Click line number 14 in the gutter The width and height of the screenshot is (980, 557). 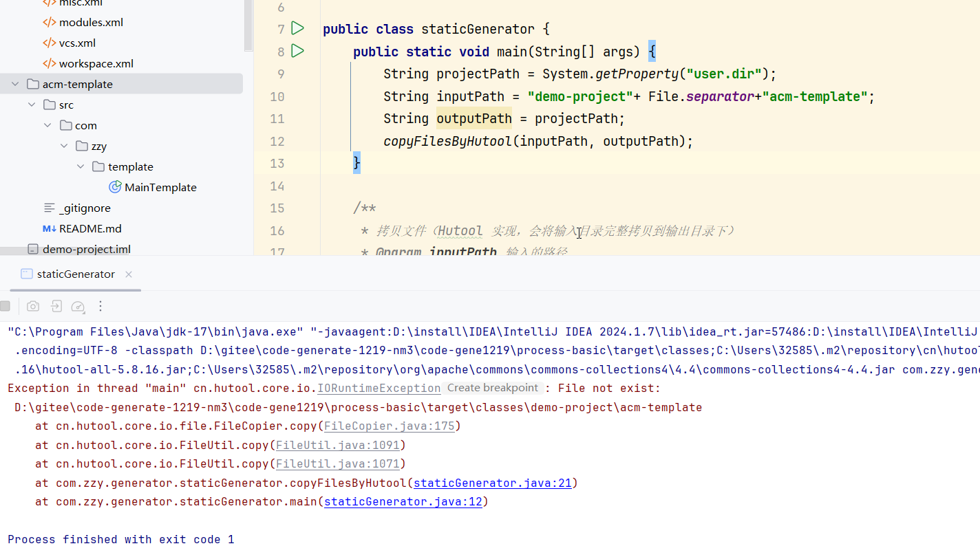pos(277,186)
